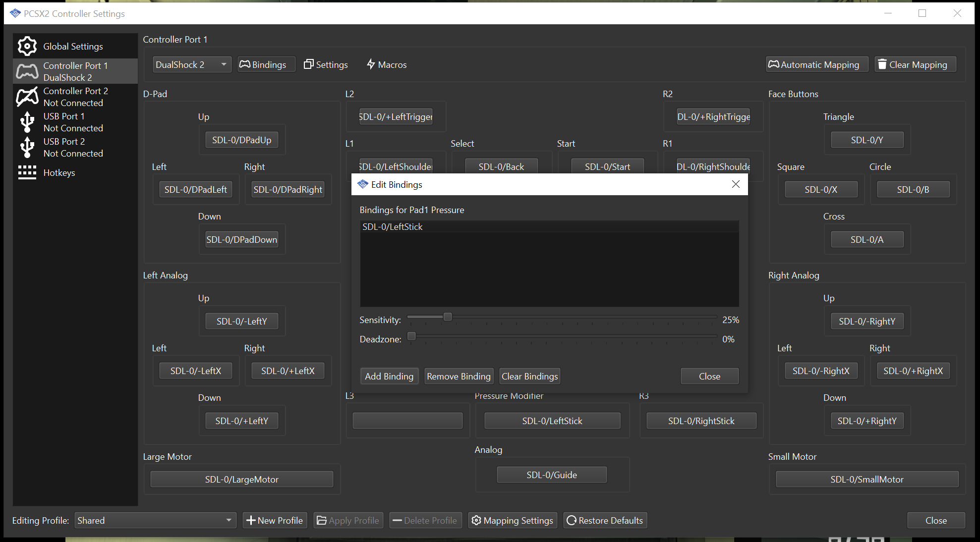
Task: Rebind R2 binding SDL-0/+RightTrigger
Action: pyautogui.click(x=713, y=116)
